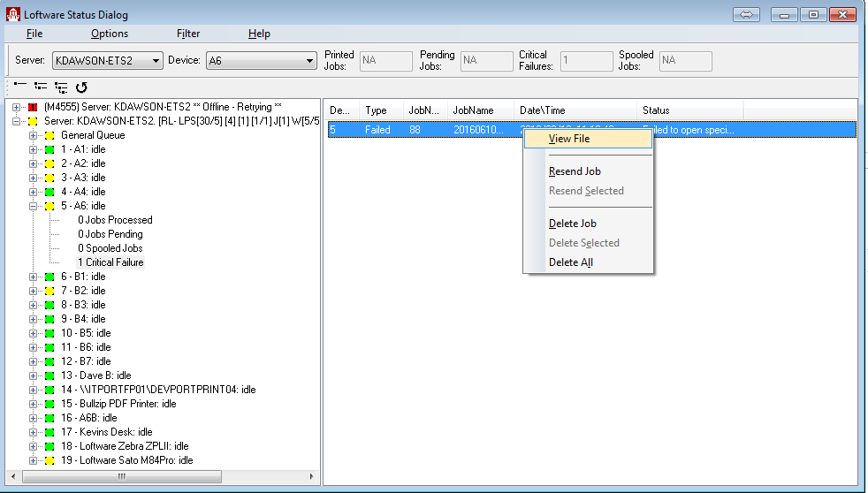Select '14 - \\ITPORTFP01\DEVPORTPRINT04: idle' row
Viewport: 868px width, 493px height.
coord(158,391)
